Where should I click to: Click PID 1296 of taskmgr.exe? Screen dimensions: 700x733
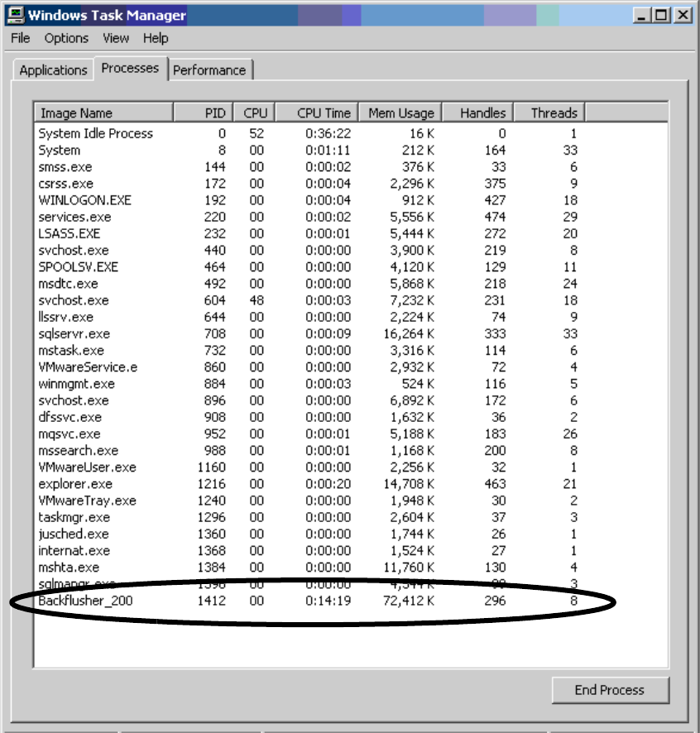[x=212, y=518]
